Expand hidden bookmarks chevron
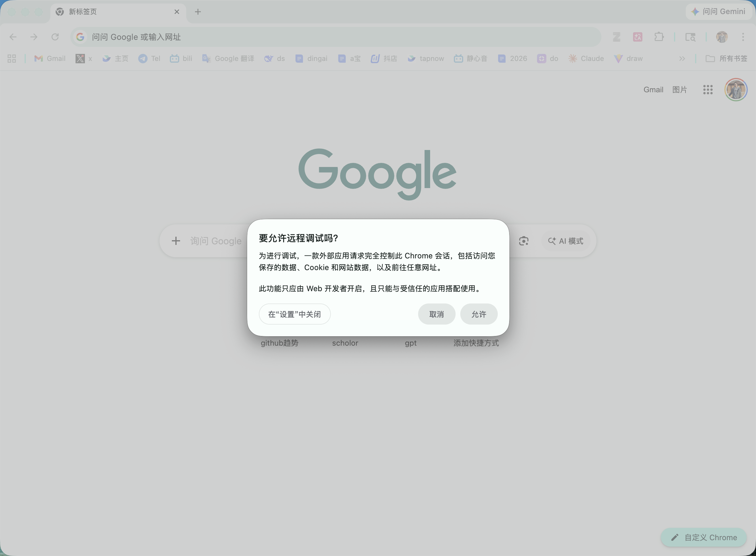 pyautogui.click(x=682, y=59)
